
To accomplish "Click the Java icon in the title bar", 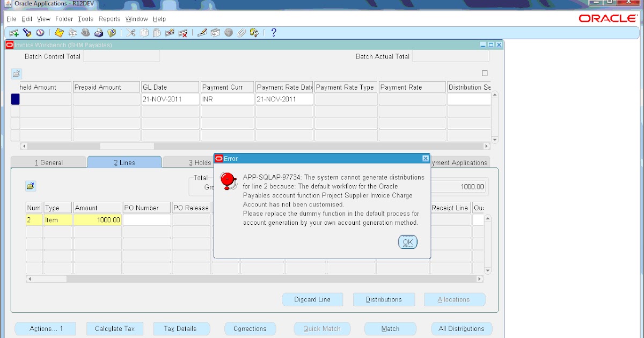I will [x=8, y=4].
